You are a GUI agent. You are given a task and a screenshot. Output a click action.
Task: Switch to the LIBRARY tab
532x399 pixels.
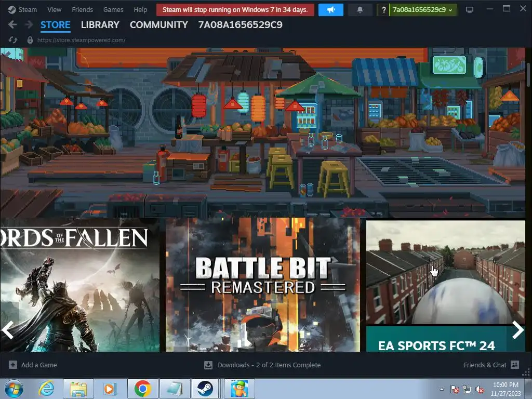coord(100,25)
